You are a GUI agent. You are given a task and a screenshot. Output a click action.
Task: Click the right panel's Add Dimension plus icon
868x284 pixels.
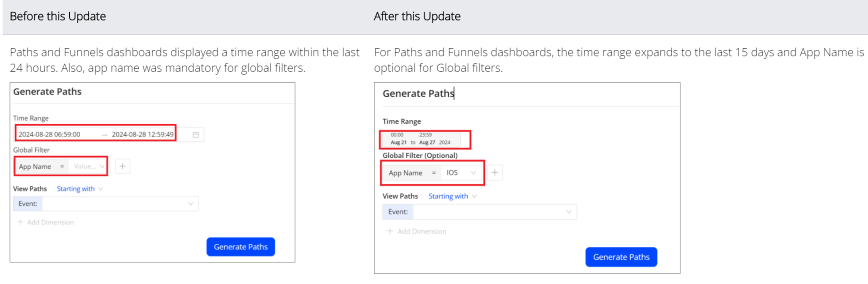390,231
